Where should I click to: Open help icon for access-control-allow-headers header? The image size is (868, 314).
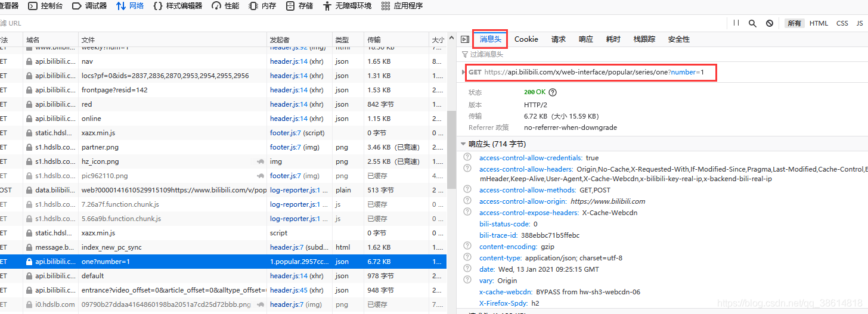click(x=468, y=169)
